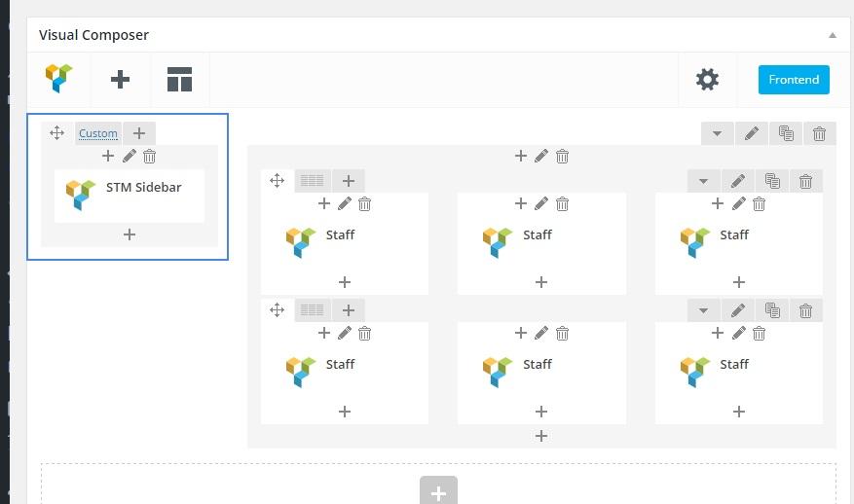Add new row using the bottom plus button

pyautogui.click(x=438, y=492)
